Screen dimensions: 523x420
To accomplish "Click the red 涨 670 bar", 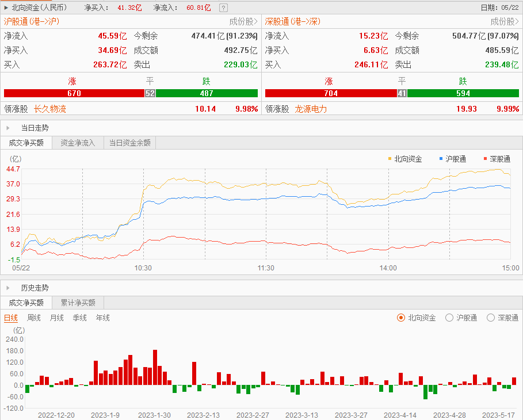I will pos(74,93).
